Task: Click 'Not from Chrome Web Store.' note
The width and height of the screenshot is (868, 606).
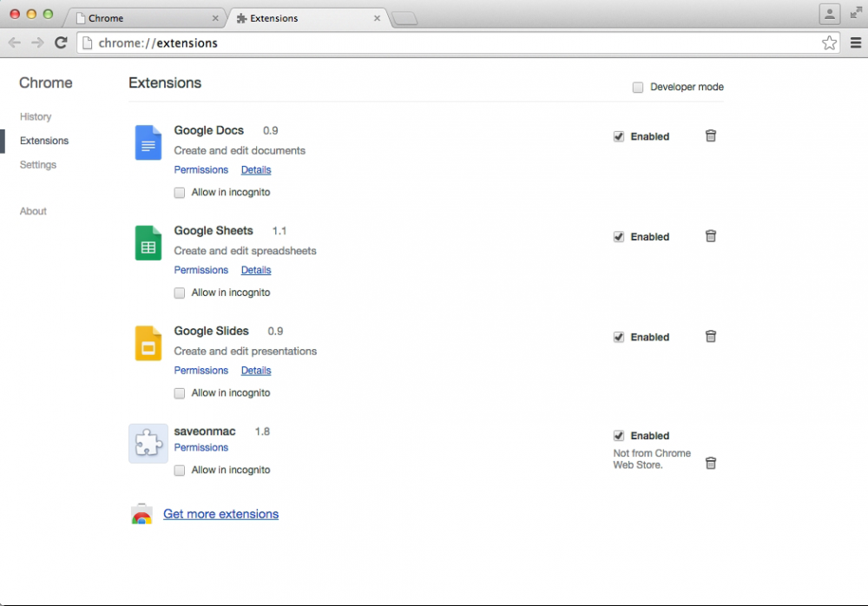Action: pyautogui.click(x=652, y=459)
